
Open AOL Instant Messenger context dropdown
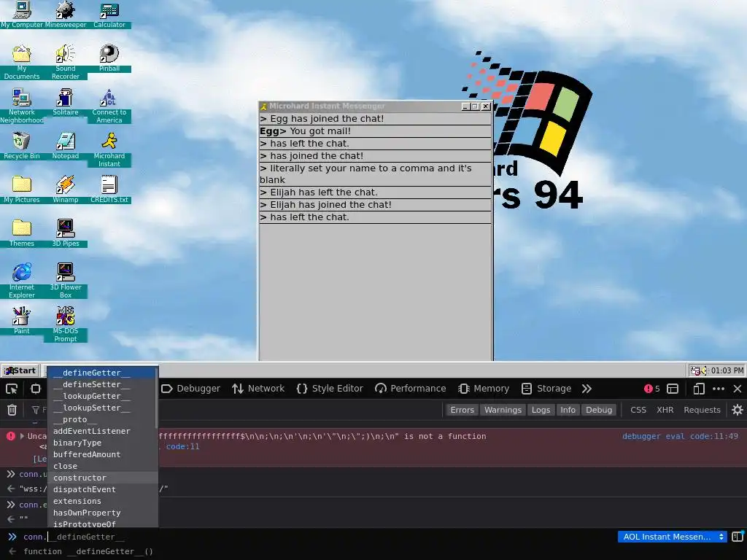(672, 537)
